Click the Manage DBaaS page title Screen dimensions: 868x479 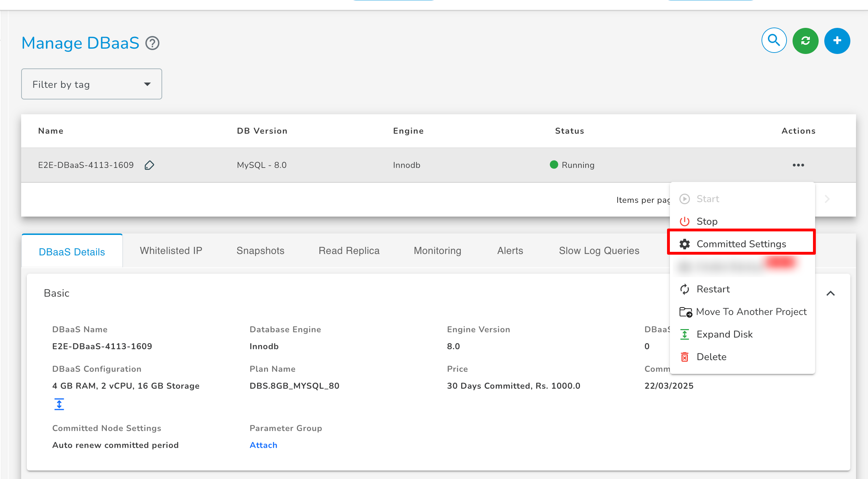[80, 43]
